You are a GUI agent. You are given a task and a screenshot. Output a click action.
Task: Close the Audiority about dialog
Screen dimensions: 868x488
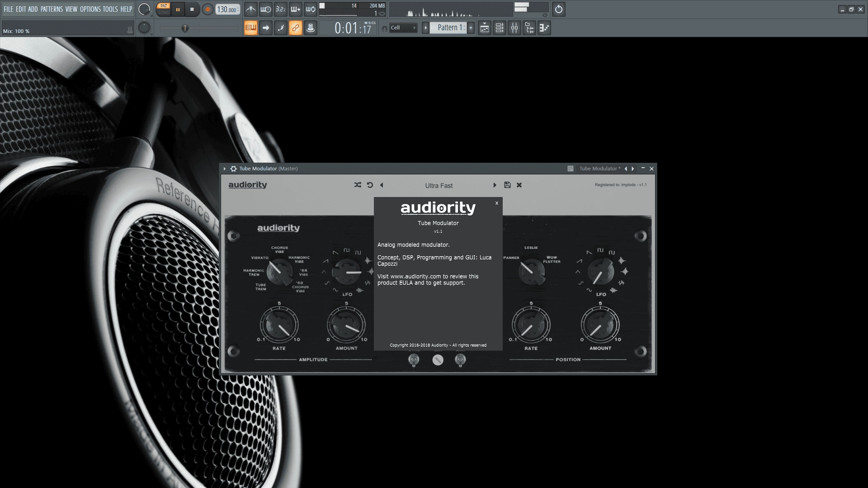pos(497,203)
